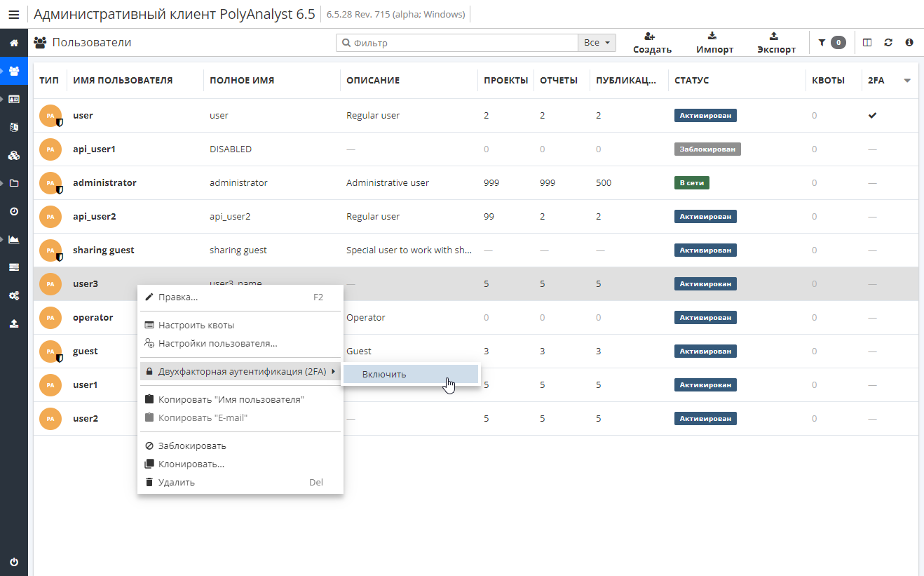
Task: Click Administrative user description cell
Action: point(388,183)
